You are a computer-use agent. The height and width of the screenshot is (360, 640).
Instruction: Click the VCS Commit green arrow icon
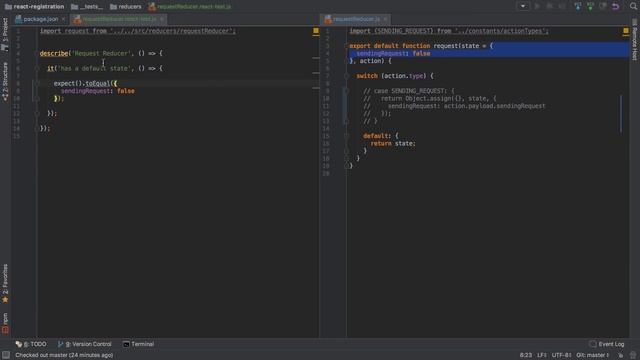pos(590,6)
